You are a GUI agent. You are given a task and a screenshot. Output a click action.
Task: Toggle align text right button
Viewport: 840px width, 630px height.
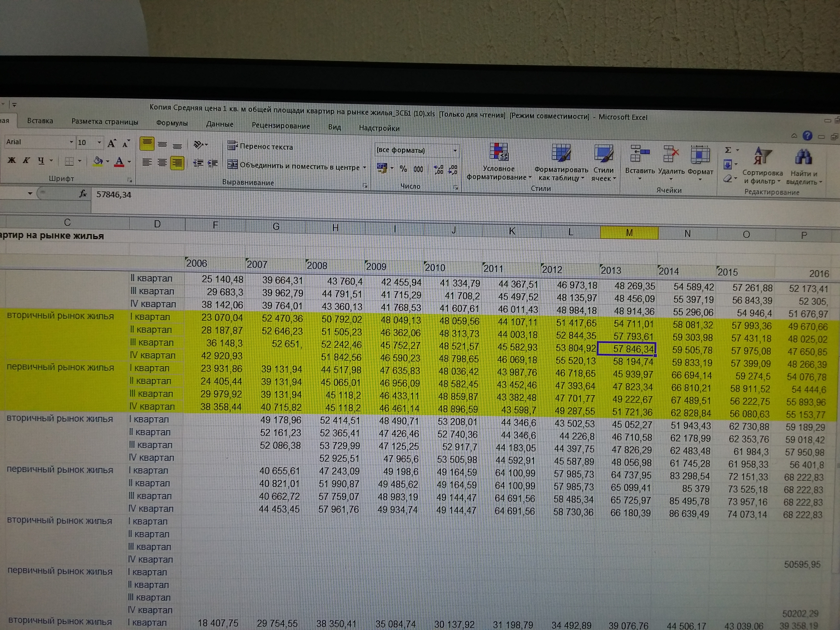(x=177, y=163)
